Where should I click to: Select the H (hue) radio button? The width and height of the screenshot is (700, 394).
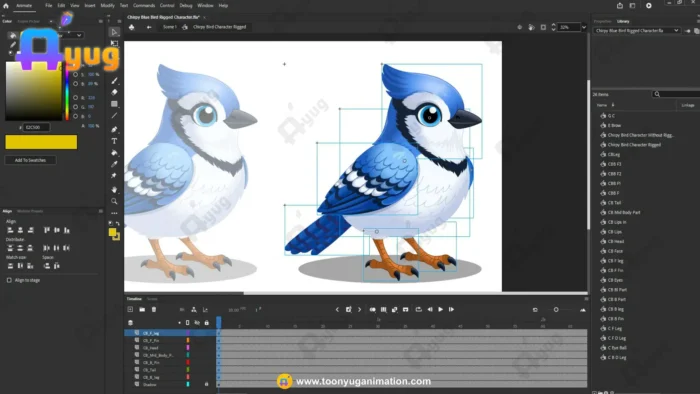(75, 65)
